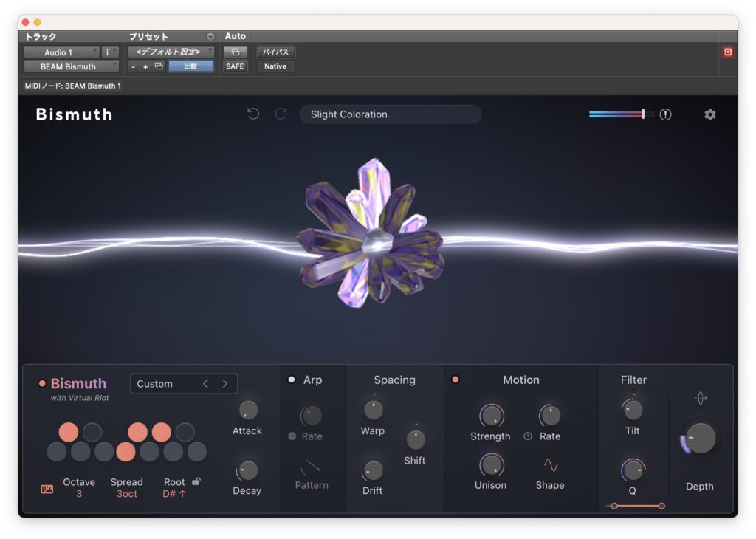756x539 pixels.
Task: Click the bypass button
Action: pos(276,52)
